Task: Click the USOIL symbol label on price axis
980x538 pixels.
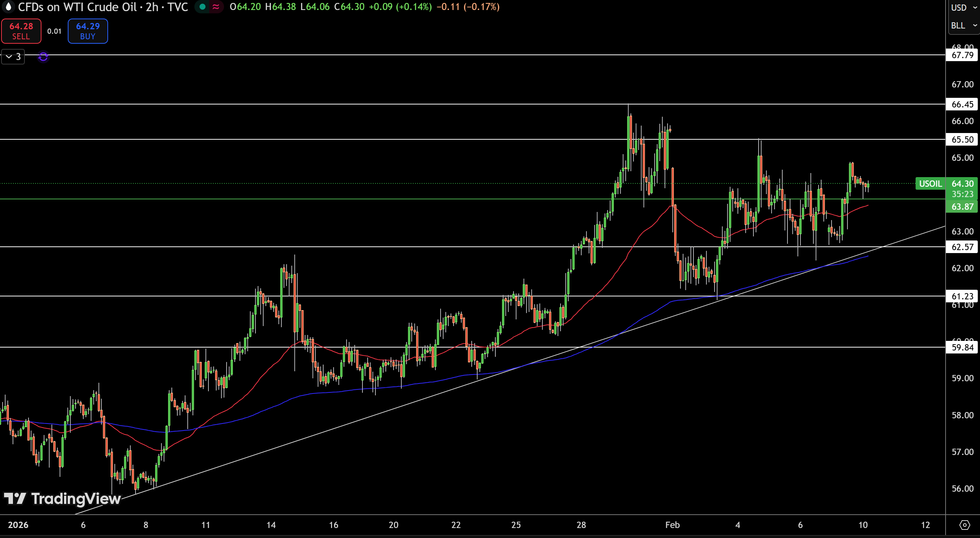Action: pos(930,184)
